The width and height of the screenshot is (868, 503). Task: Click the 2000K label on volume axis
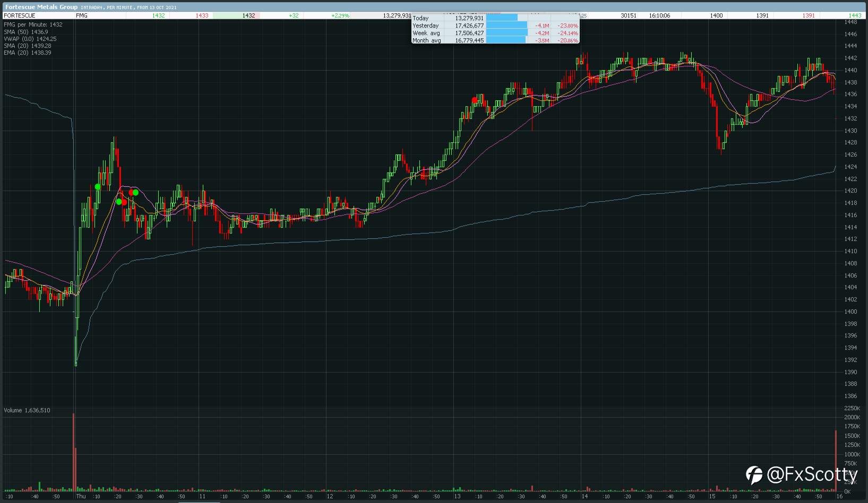[852, 417]
